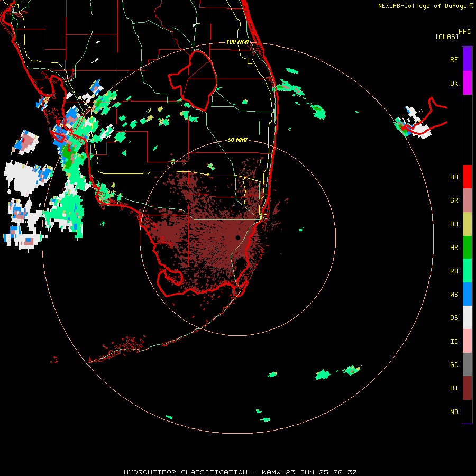Select the white DS color swatch
The width and height of the screenshot is (476, 476).
point(467,317)
